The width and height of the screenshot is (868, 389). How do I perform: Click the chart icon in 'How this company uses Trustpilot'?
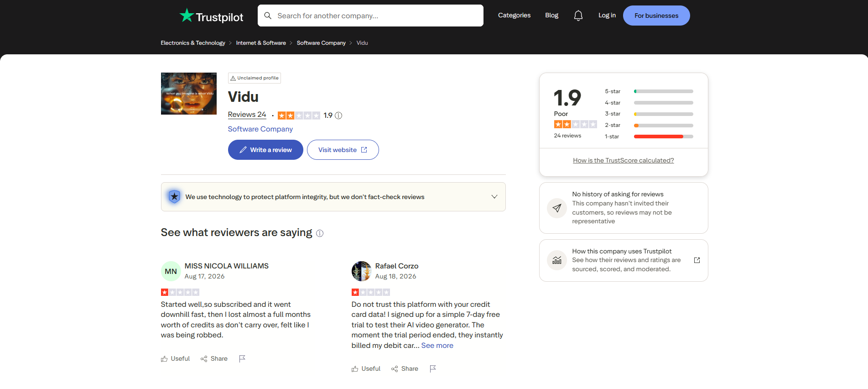pos(557,260)
